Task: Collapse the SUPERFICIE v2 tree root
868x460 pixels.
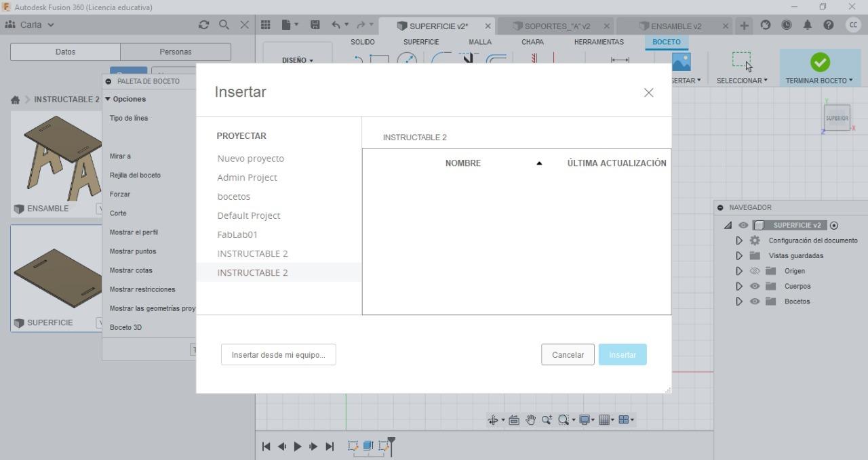Action: [728, 226]
